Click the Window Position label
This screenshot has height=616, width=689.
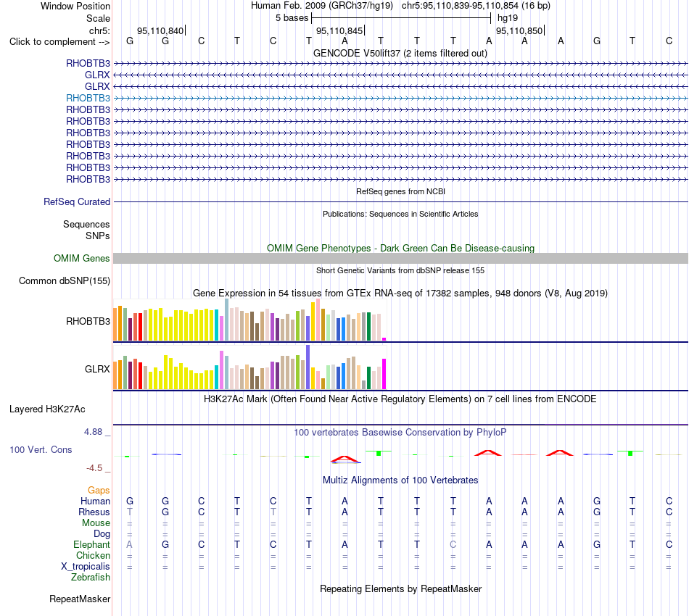coord(75,6)
